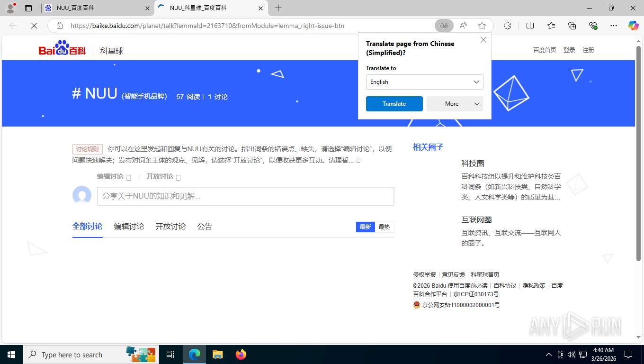Sort discussions by 最新

tap(365, 227)
